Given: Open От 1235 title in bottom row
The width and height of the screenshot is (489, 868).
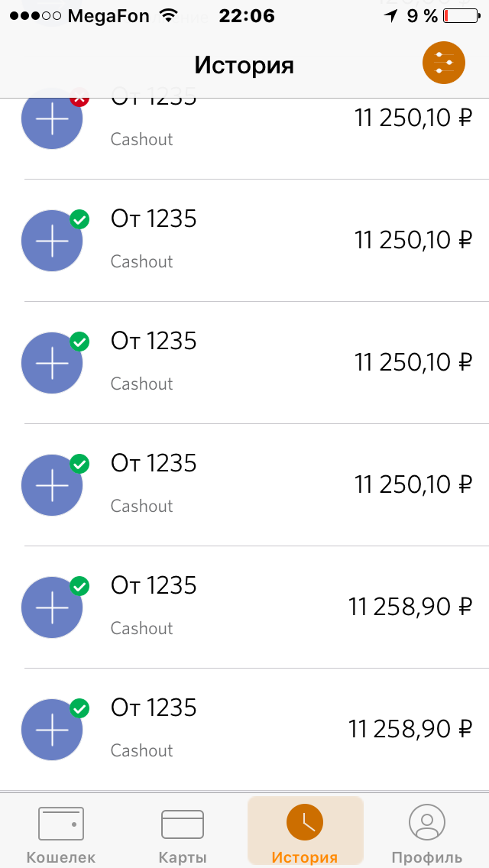Looking at the screenshot, I should [154, 708].
